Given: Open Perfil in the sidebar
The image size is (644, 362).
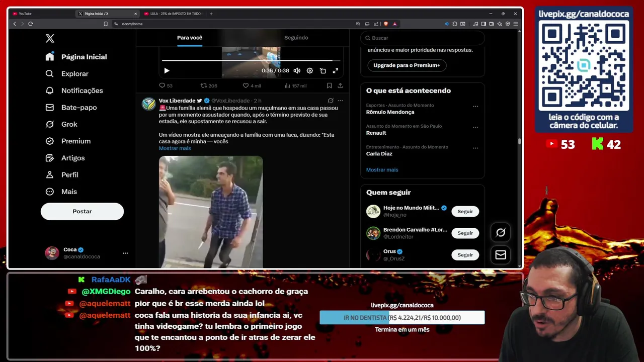Looking at the screenshot, I should click(x=62, y=174).
